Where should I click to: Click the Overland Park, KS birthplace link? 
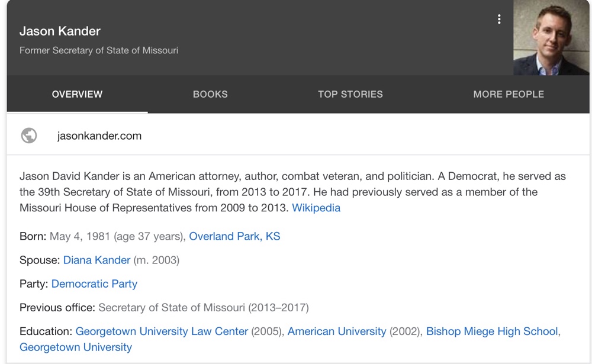coord(234,236)
